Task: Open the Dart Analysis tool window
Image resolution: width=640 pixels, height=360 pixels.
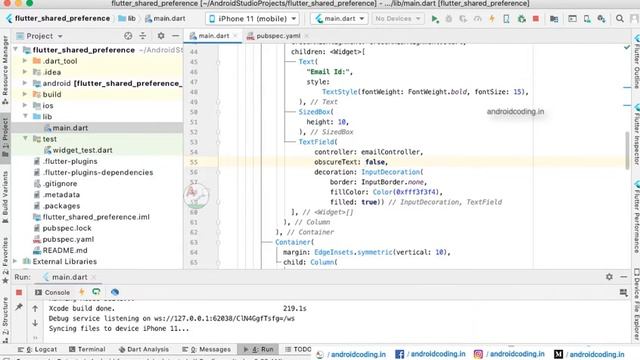Action: 143,349
